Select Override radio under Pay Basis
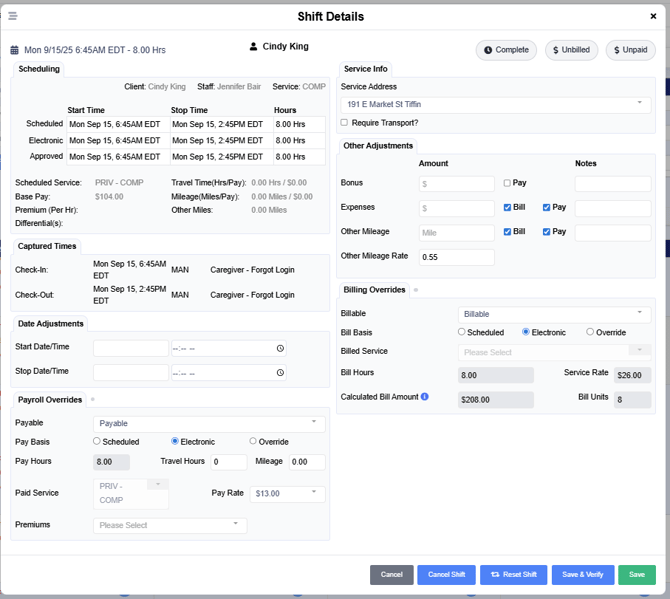670x599 pixels. pyautogui.click(x=253, y=441)
